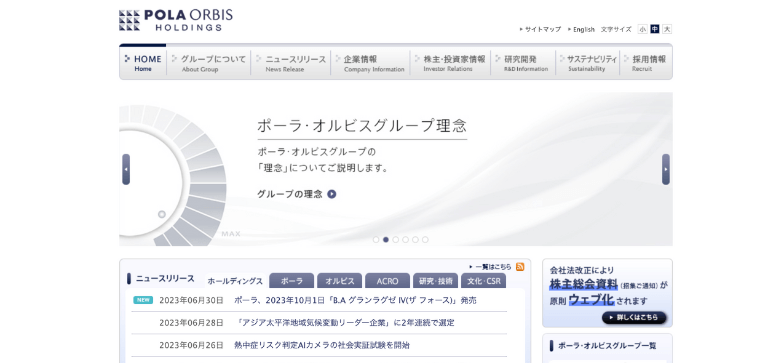This screenshot has height=363, width=768.
Task: Set font size to large (大)
Action: pos(667,29)
